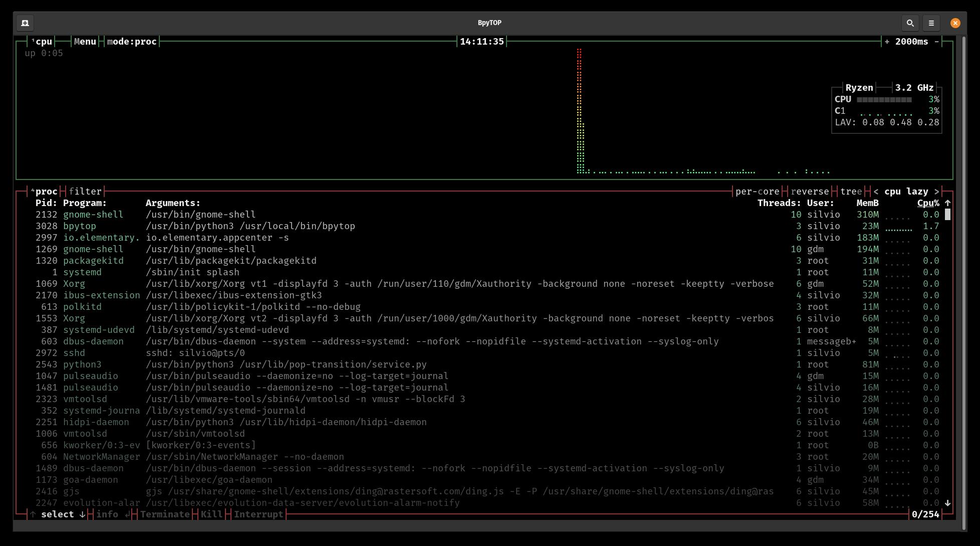This screenshot has height=546, width=980.
Task: Toggle per-core CPU usage
Action: click(758, 192)
